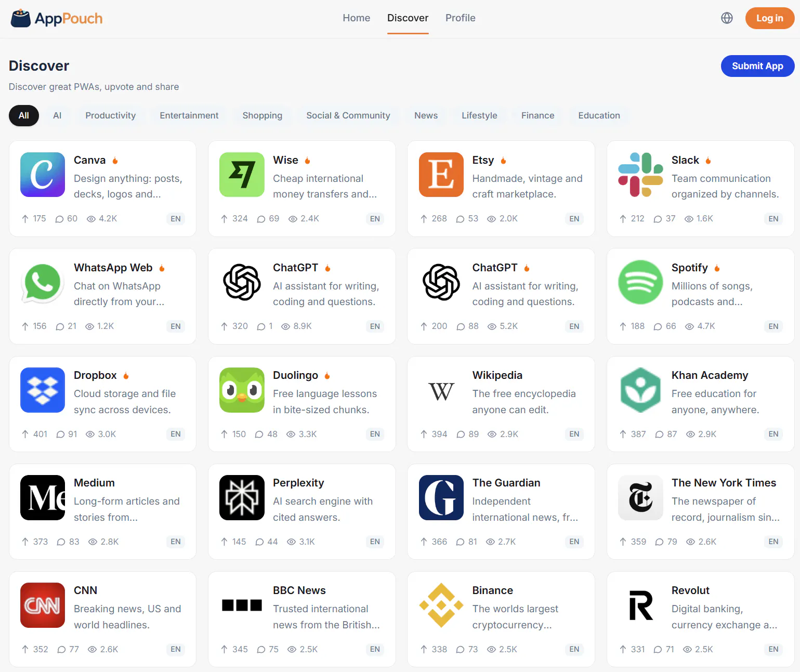
Task: Open The Guardian app icon
Action: 441,497
